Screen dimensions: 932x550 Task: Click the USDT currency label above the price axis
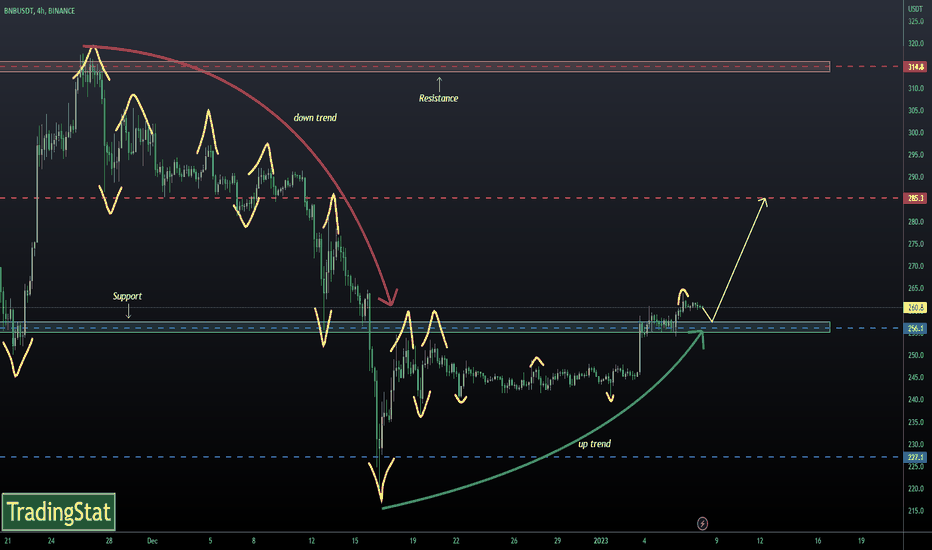[x=915, y=9]
